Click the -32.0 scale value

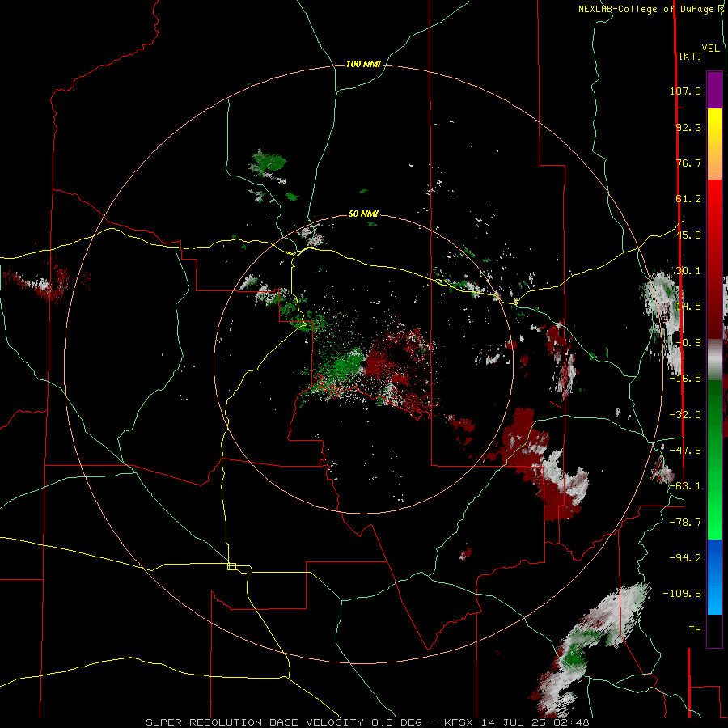[x=685, y=415]
